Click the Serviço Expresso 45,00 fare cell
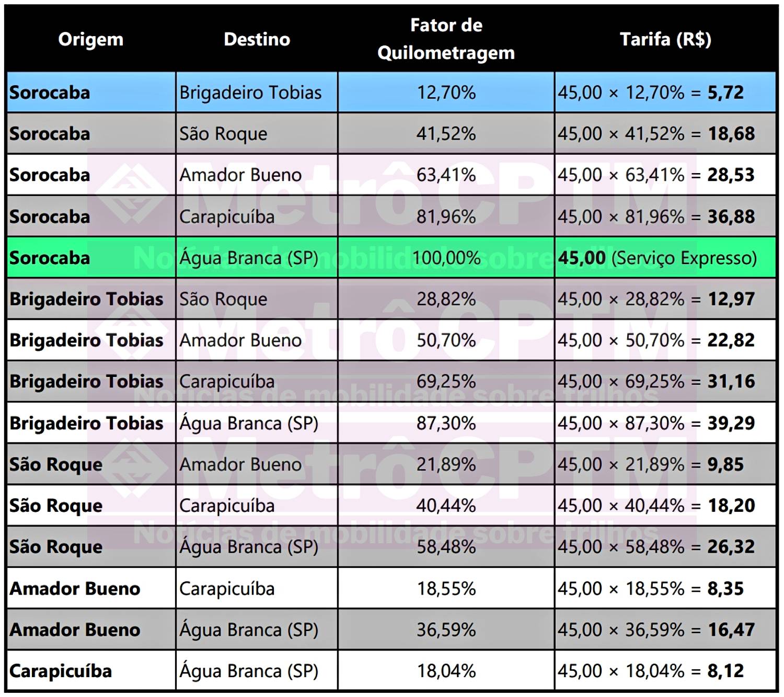This screenshot has height=697, width=784. [x=665, y=258]
